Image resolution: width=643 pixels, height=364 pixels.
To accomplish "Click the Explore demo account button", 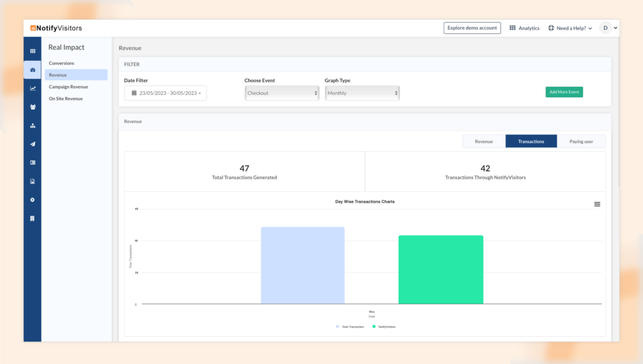I will click(472, 28).
